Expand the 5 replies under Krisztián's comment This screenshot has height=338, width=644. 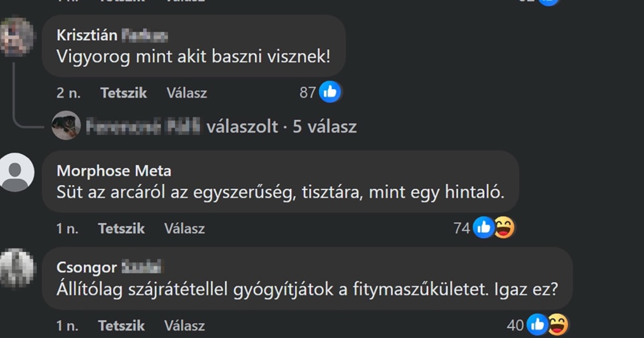281,127
